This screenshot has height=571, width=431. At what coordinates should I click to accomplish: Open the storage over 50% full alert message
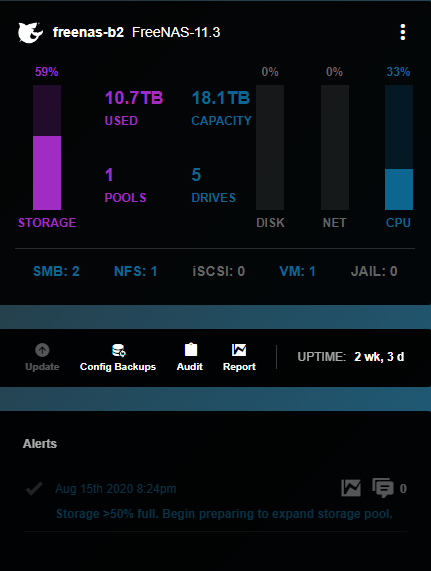tap(224, 514)
